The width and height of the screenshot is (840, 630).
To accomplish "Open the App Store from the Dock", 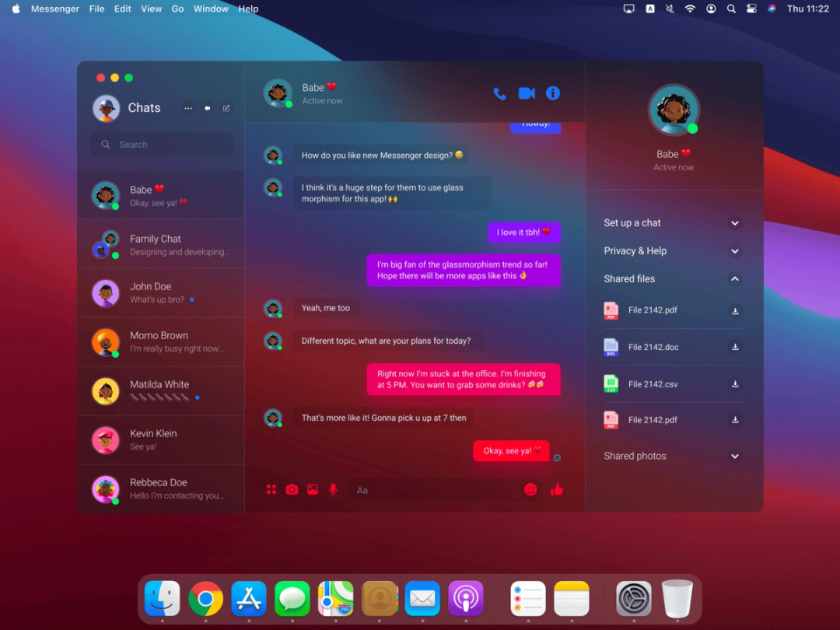I will pos(249,598).
